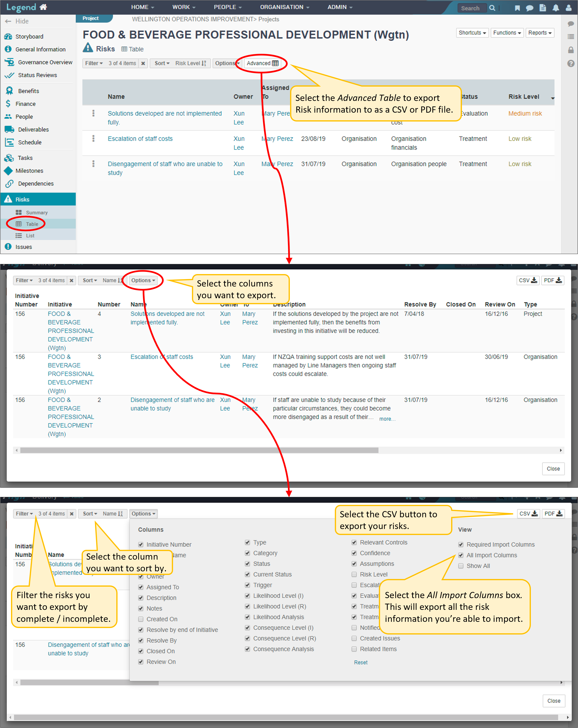
Task: Click CSV export in middle panel
Action: click(528, 280)
